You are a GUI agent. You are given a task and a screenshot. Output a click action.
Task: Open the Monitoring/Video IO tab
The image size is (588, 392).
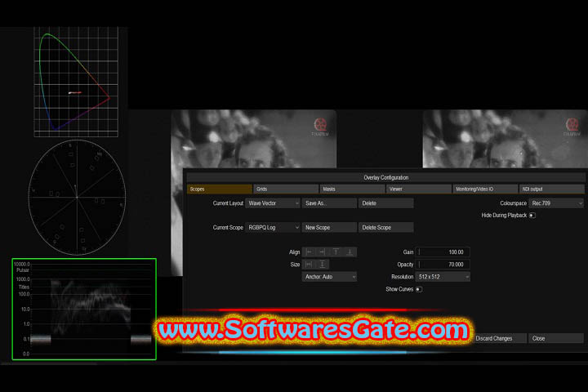[x=485, y=189]
